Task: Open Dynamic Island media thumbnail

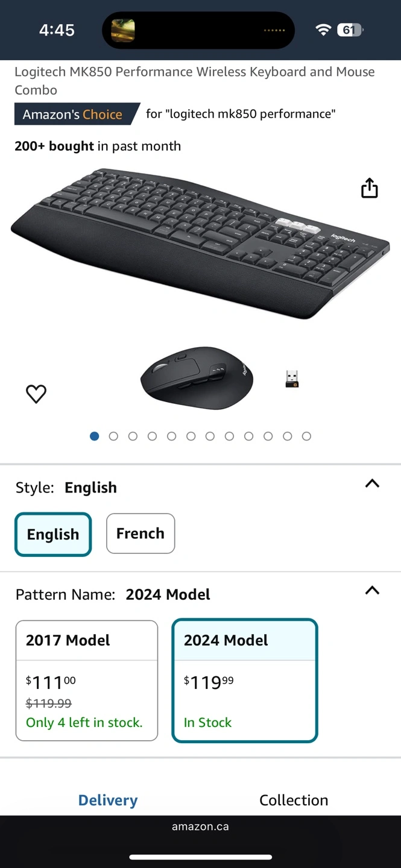Action: [x=122, y=30]
